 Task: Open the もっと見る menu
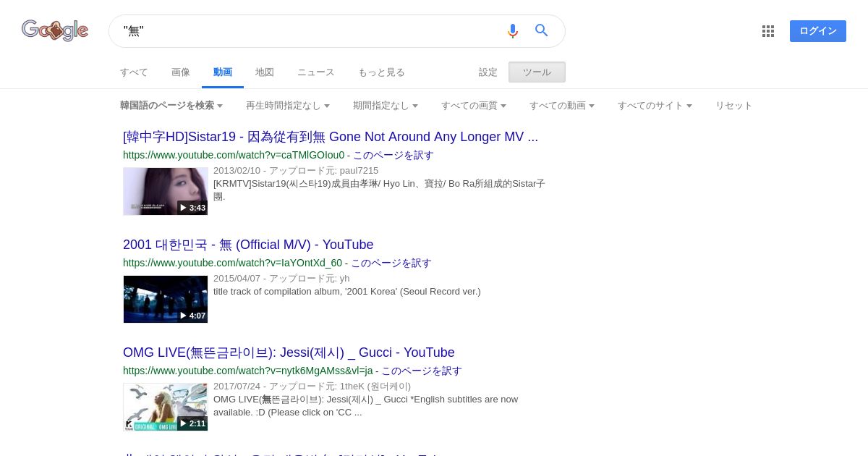[x=381, y=72]
